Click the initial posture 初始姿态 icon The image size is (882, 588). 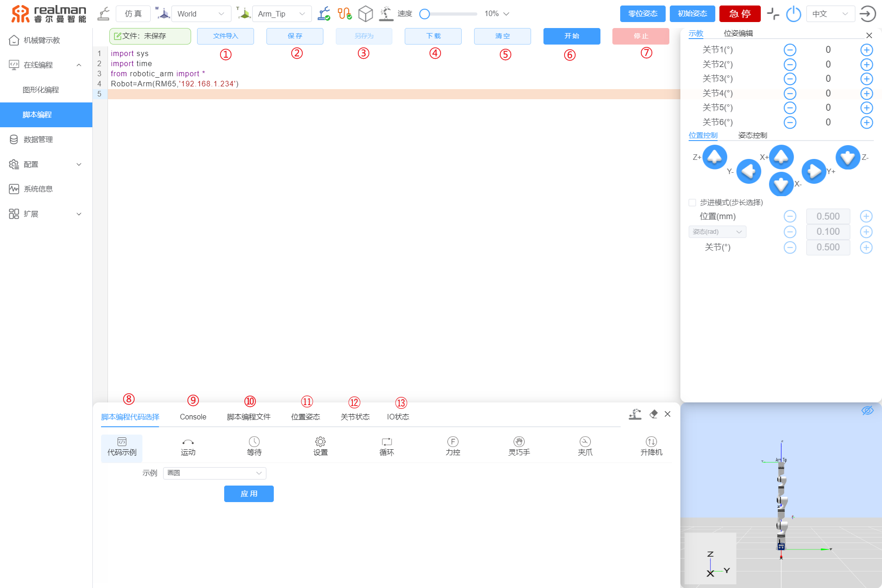click(693, 14)
